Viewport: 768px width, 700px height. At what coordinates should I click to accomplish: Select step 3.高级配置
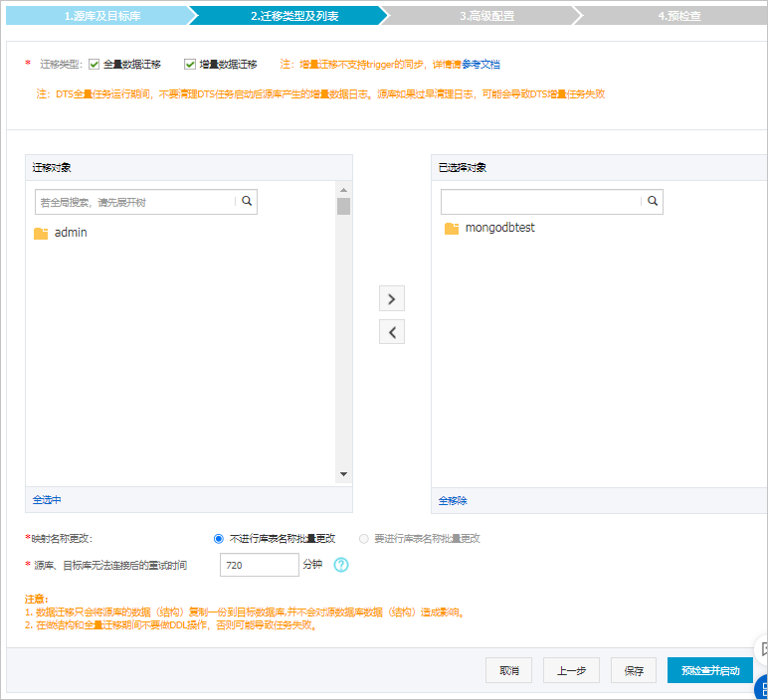486,16
